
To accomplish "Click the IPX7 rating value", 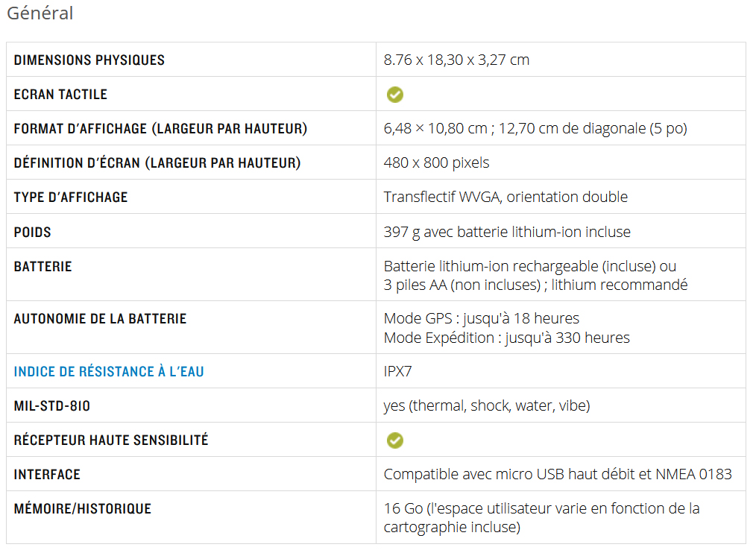I will [398, 371].
